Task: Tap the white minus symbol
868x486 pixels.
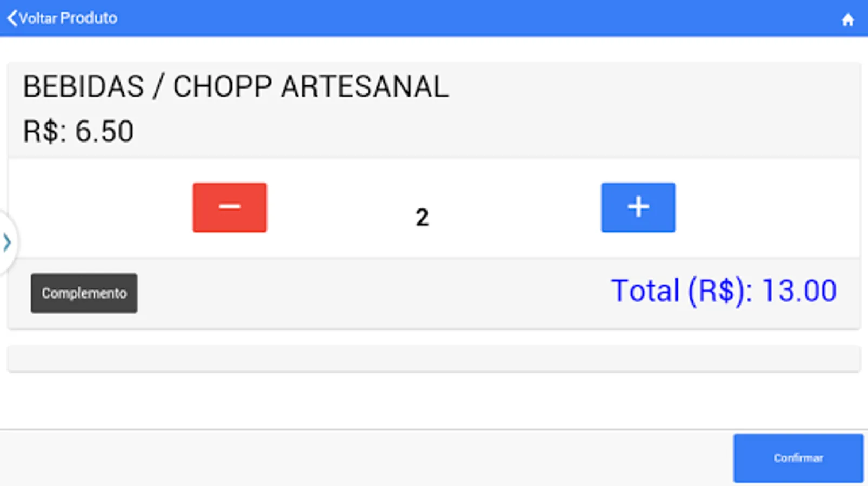Action: pos(229,206)
